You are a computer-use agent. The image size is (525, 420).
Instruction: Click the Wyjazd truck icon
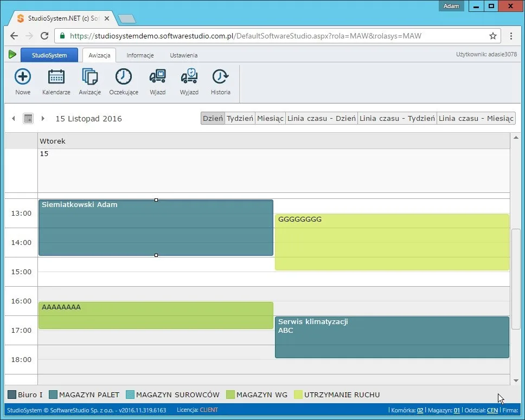[189, 76]
